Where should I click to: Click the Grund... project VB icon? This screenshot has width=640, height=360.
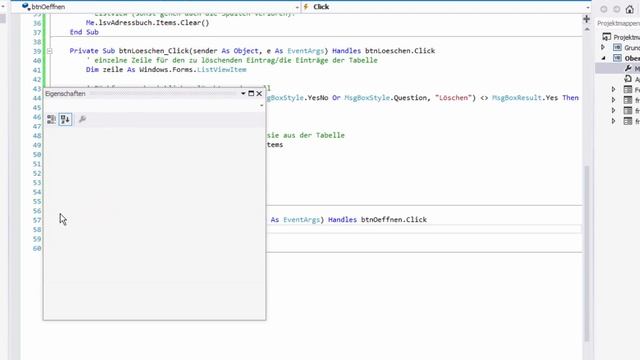(617, 48)
